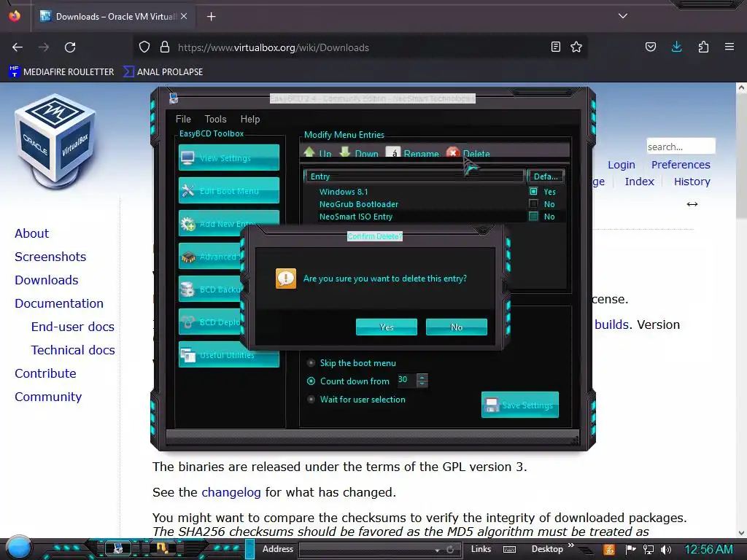Check NeoGrub Bootloader default checkbox
The height and width of the screenshot is (560, 747).
click(533, 204)
